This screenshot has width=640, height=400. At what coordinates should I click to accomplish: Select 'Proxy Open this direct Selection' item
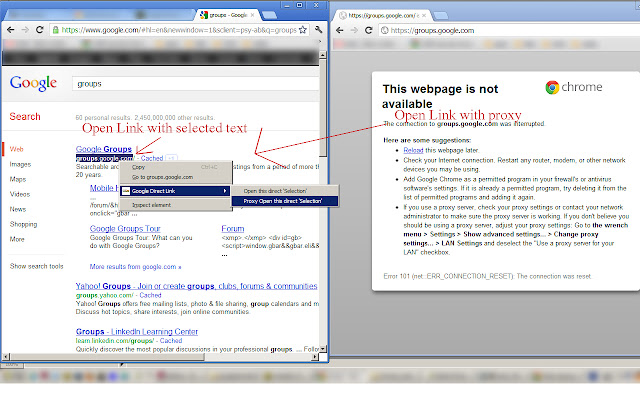click(x=284, y=201)
